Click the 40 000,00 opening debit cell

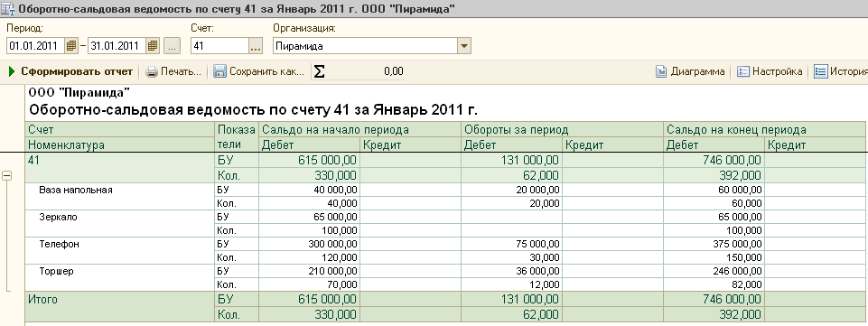[310, 190]
